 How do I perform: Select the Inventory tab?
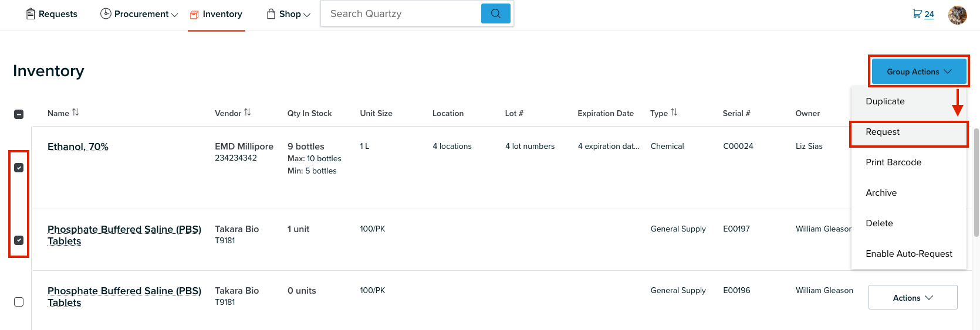(216, 14)
